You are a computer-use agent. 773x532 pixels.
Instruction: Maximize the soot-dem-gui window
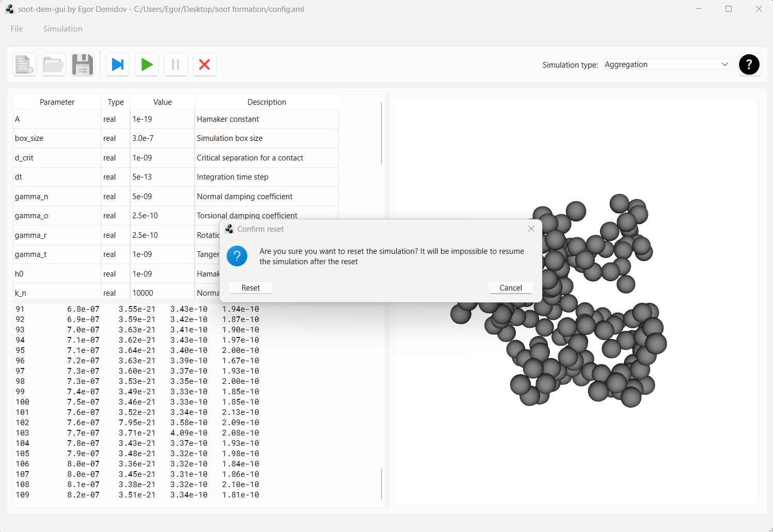tap(729, 9)
